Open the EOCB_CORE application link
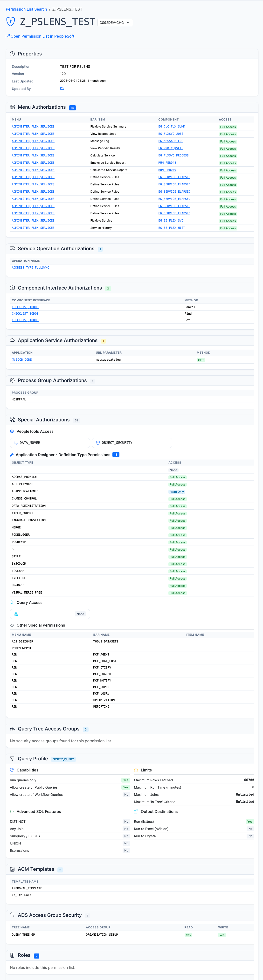This screenshot has height=980, width=263. click(x=24, y=359)
